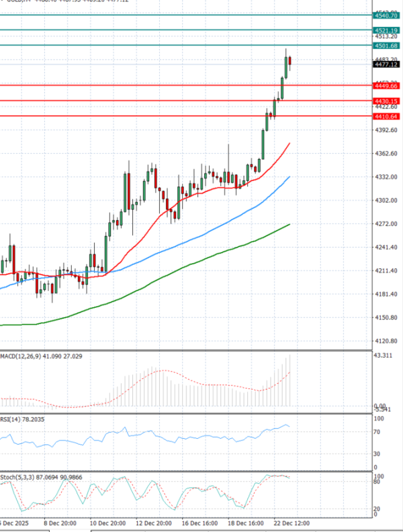
Task: Select the 4410.64 red support level label
Action: coord(387,116)
